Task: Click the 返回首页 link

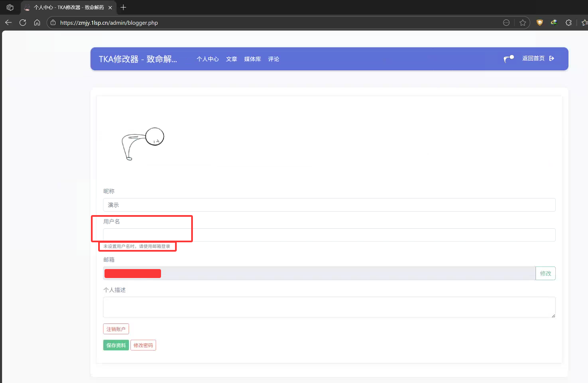Action: tap(533, 59)
